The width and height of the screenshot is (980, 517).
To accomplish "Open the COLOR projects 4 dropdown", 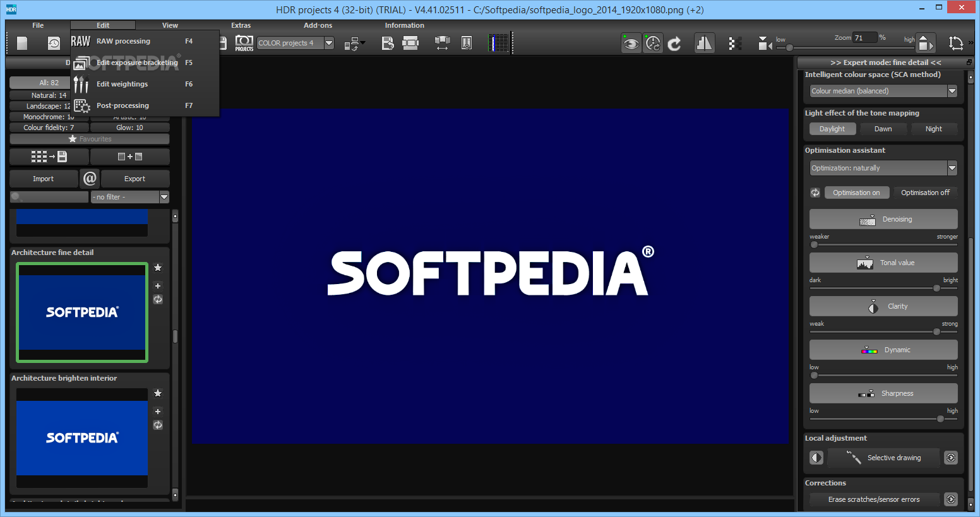I will point(295,43).
